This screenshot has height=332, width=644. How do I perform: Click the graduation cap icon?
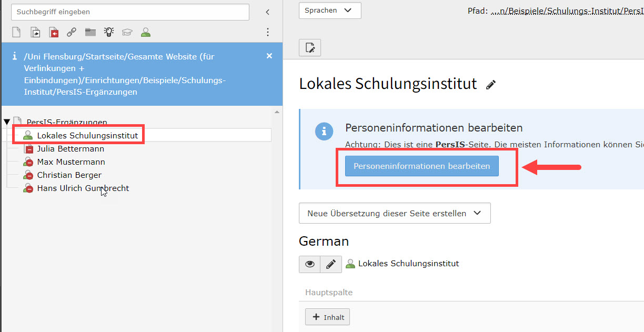(x=127, y=33)
